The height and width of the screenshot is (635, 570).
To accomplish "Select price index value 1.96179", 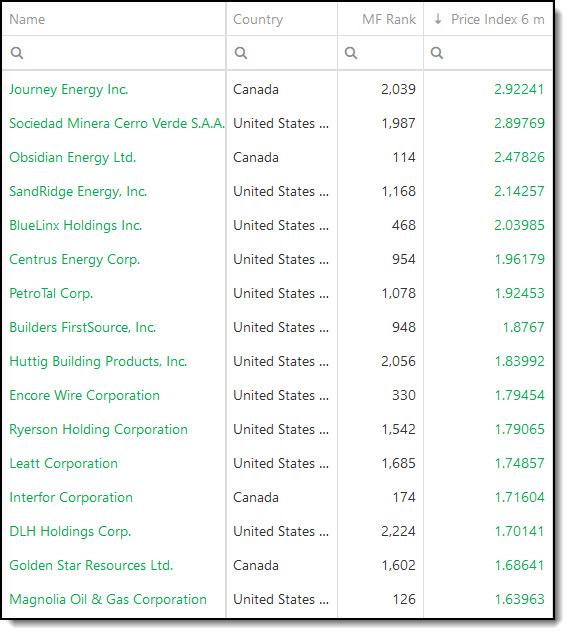I will tap(520, 260).
